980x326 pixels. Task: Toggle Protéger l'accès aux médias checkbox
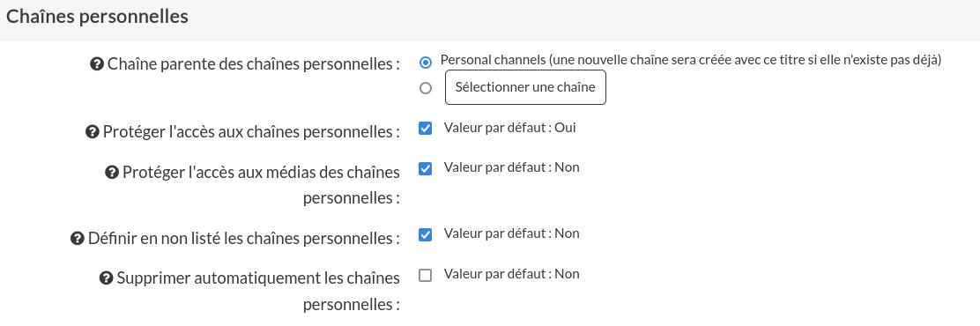(425, 168)
